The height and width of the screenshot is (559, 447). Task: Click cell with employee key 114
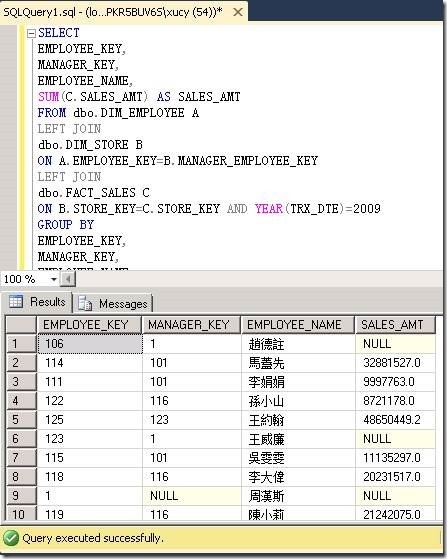click(90, 363)
